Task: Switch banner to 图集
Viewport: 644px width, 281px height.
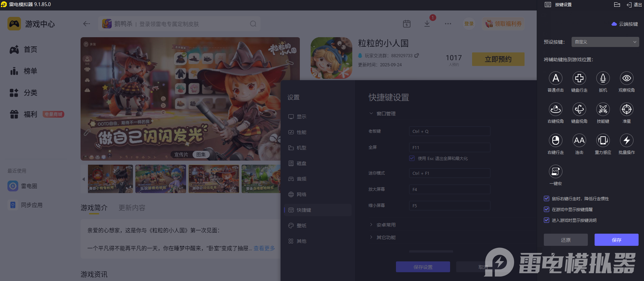Action: pos(201,155)
